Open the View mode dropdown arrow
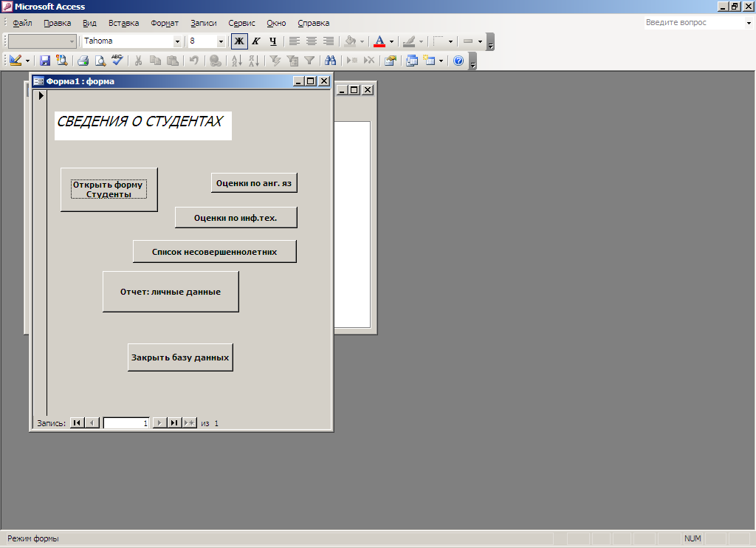This screenshot has height=548, width=756. pyautogui.click(x=27, y=61)
